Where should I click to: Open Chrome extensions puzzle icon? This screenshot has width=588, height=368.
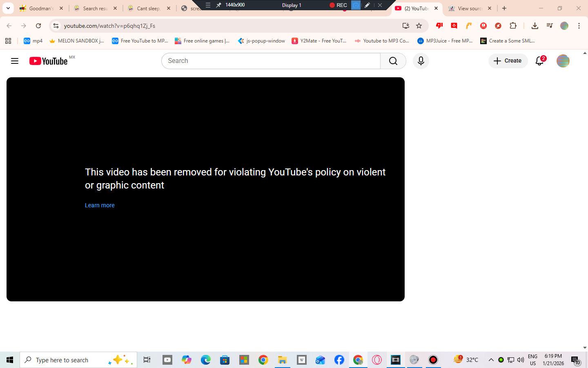coord(513,26)
